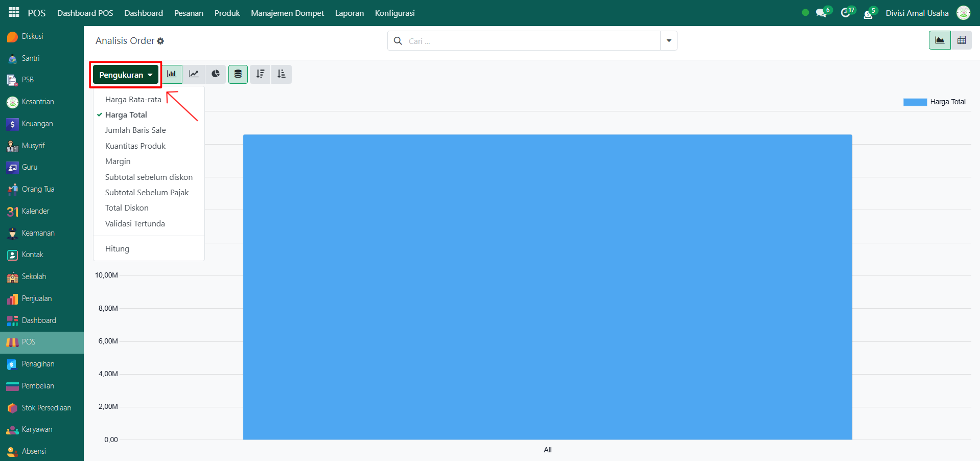Open the apps grid menu
Screen dimensions: 980x461
[x=14, y=13]
